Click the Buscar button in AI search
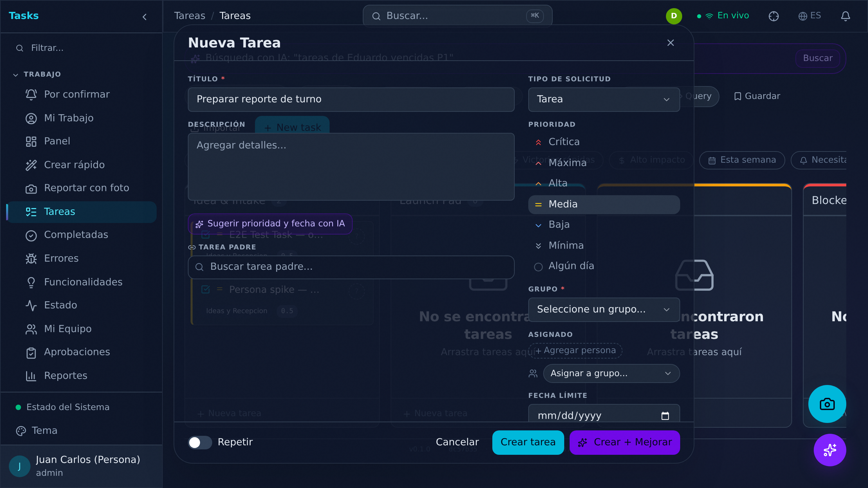Image resolution: width=868 pixels, height=488 pixels. (x=817, y=58)
